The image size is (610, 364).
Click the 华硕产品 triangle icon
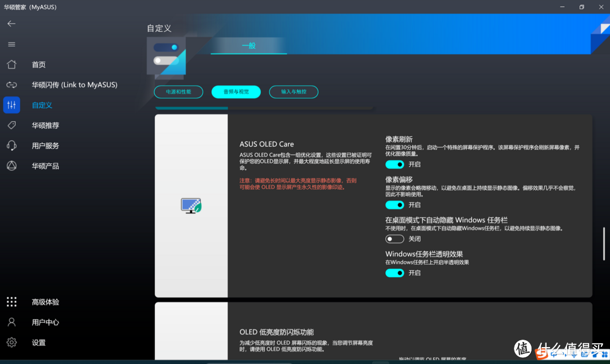(12, 166)
